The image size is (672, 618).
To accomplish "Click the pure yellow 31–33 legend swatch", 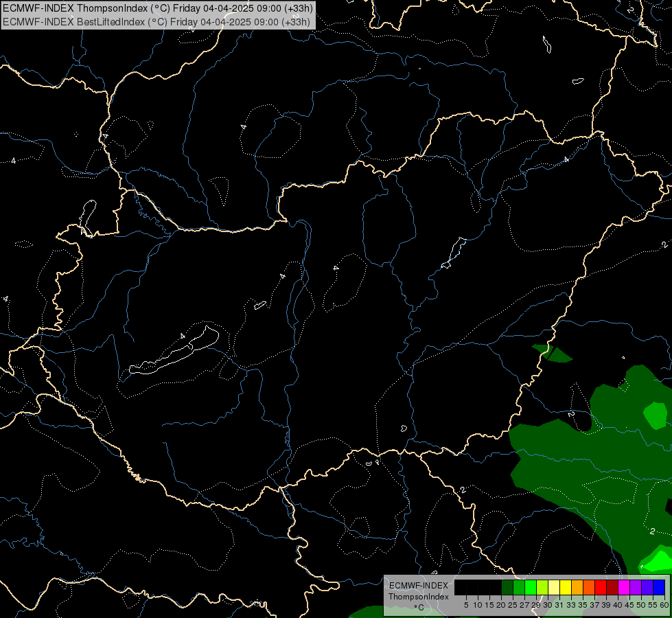I will click(x=566, y=587).
